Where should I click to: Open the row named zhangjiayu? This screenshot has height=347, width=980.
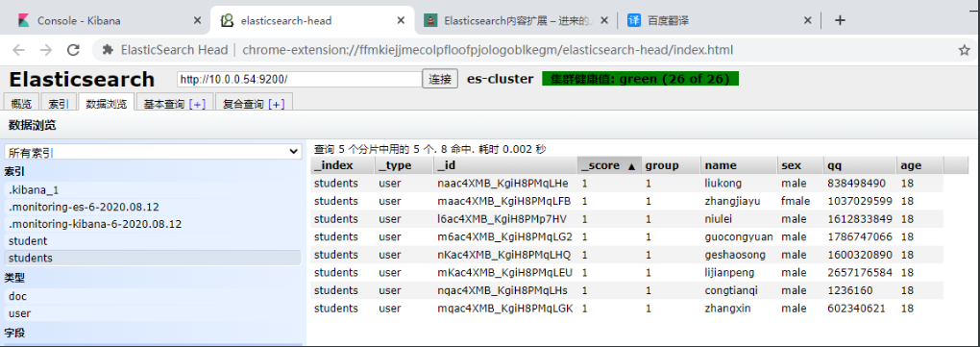(626, 201)
